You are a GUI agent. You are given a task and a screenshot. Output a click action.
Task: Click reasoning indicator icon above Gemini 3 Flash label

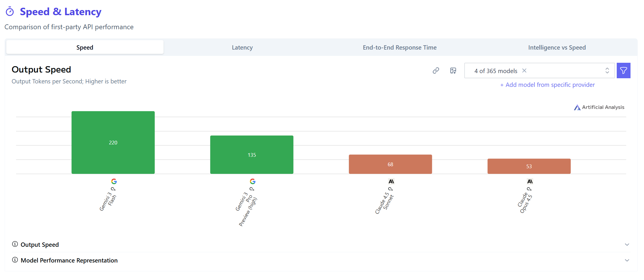(x=113, y=189)
